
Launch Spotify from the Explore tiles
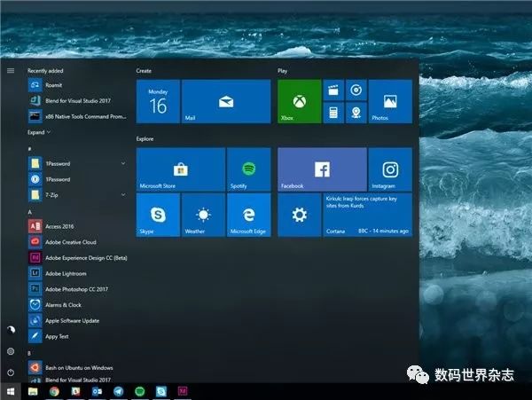(248, 169)
